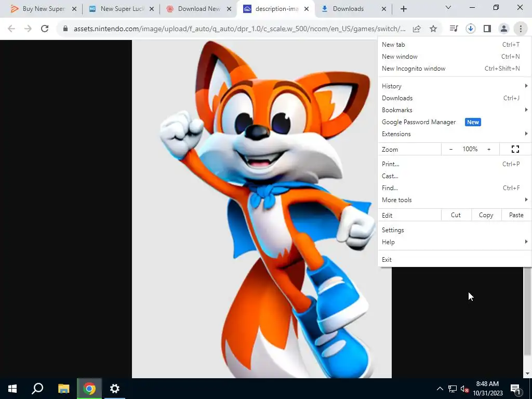Choose Print... from the menu
The image size is (532, 399).
454,164
